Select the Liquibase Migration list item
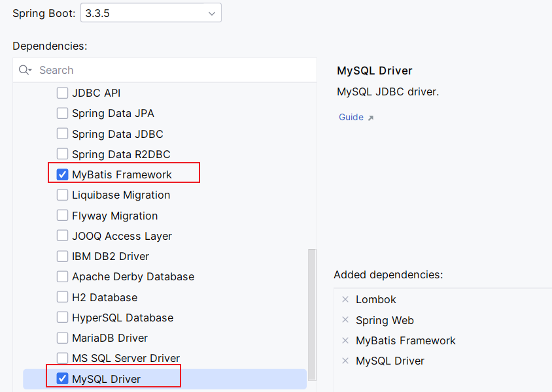This screenshot has width=552, height=392. (121, 195)
